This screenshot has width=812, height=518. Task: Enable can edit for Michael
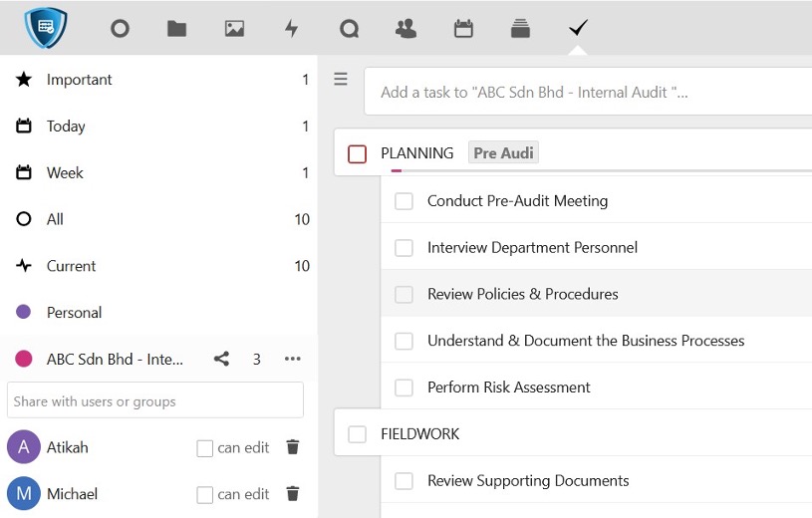pos(205,494)
